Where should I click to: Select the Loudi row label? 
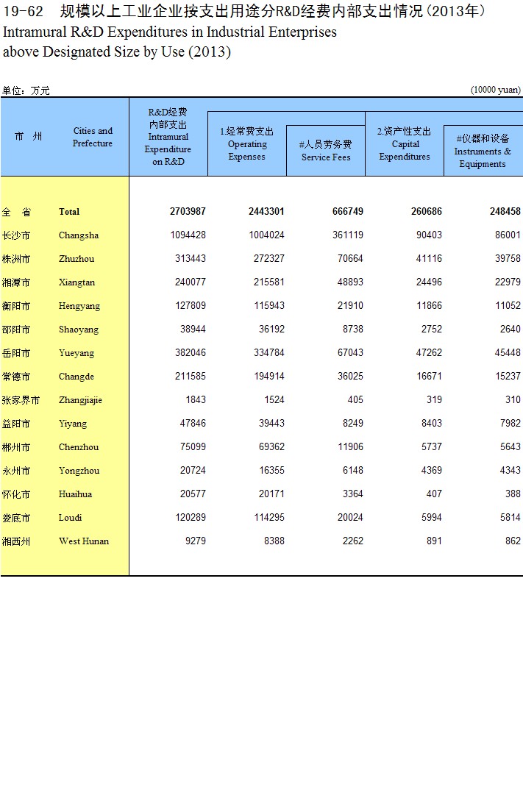(70, 518)
